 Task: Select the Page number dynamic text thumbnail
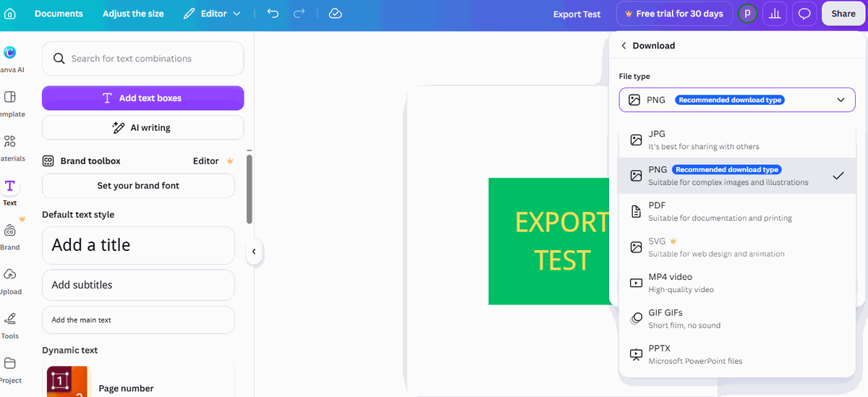click(x=67, y=382)
